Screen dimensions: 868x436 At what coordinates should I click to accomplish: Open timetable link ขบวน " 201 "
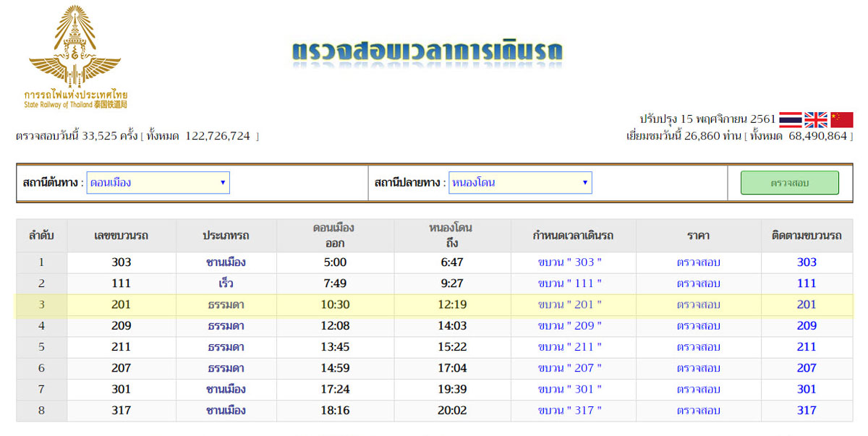point(570,304)
